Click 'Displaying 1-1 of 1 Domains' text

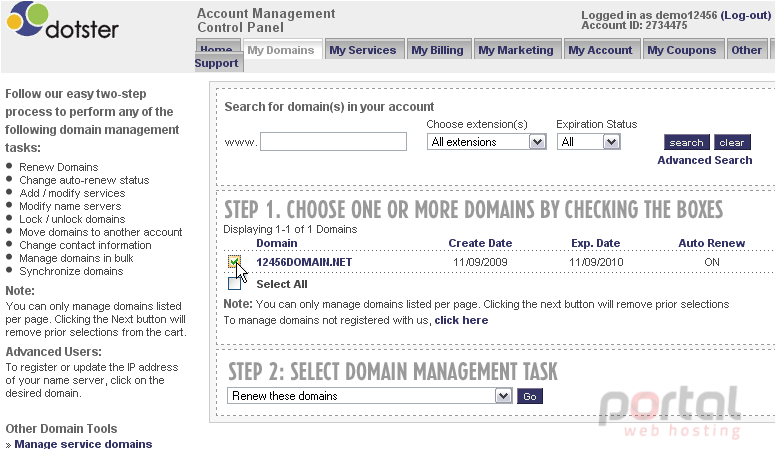[x=290, y=229]
